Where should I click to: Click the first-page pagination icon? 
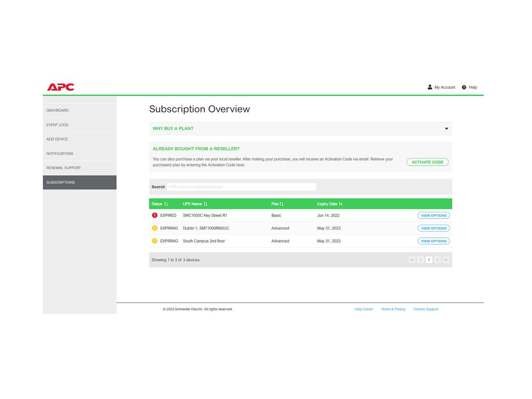click(412, 259)
